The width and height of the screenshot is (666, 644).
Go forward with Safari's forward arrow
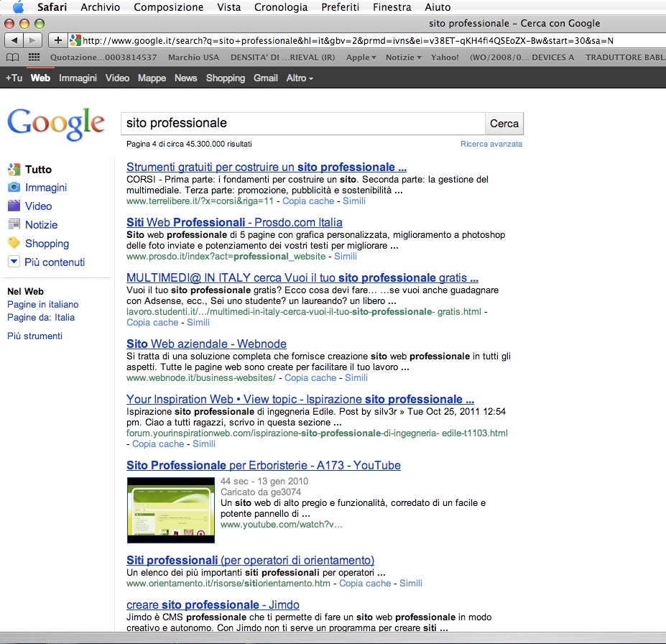click(x=33, y=40)
